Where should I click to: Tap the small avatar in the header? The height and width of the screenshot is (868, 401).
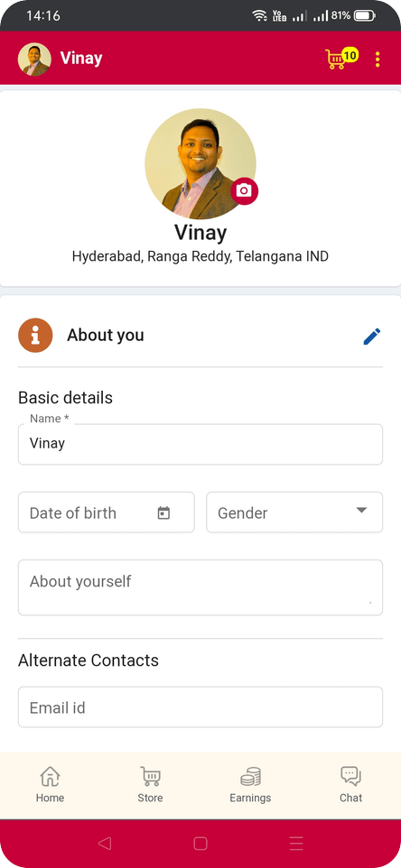[x=34, y=60]
